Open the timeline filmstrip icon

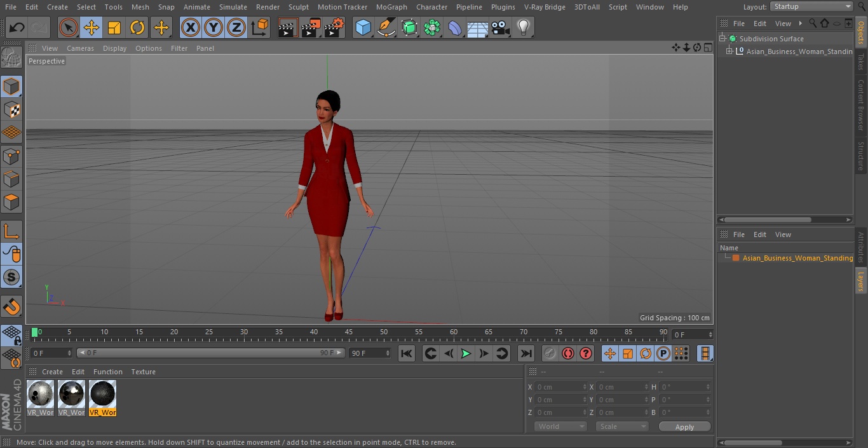[x=705, y=353]
